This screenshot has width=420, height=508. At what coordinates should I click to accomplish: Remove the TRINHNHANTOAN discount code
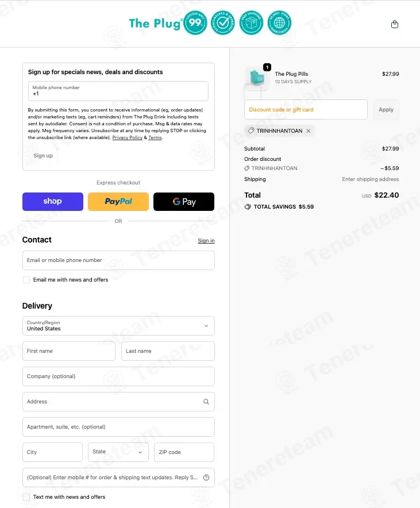[309, 131]
